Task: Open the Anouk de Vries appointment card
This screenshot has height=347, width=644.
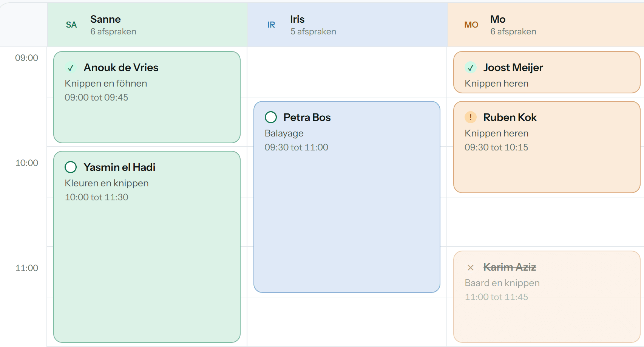Action: [x=147, y=97]
